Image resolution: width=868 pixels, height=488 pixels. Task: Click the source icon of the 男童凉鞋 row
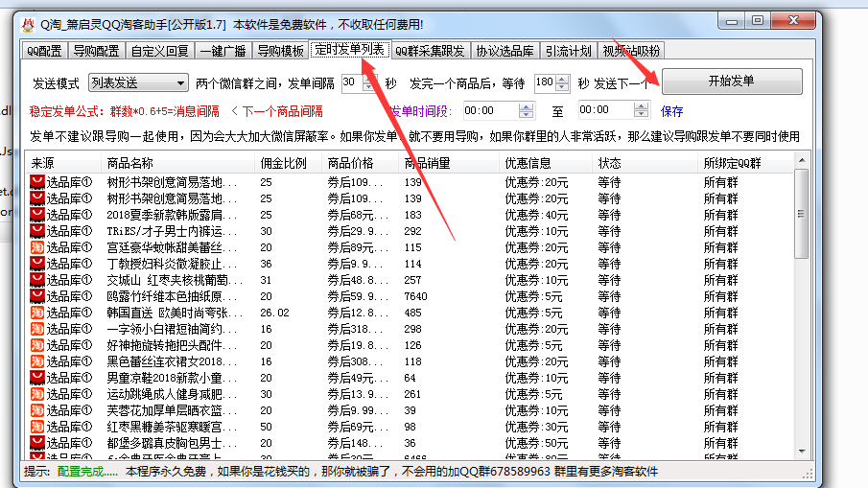[x=37, y=378]
